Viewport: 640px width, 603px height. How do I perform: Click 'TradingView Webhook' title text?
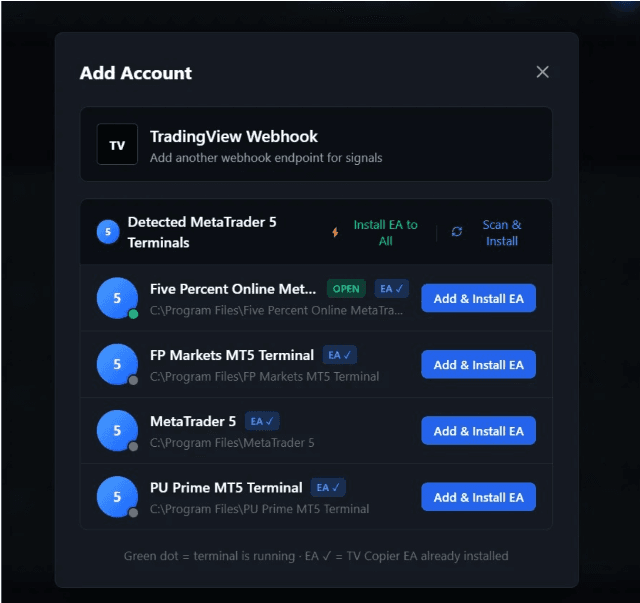(233, 137)
